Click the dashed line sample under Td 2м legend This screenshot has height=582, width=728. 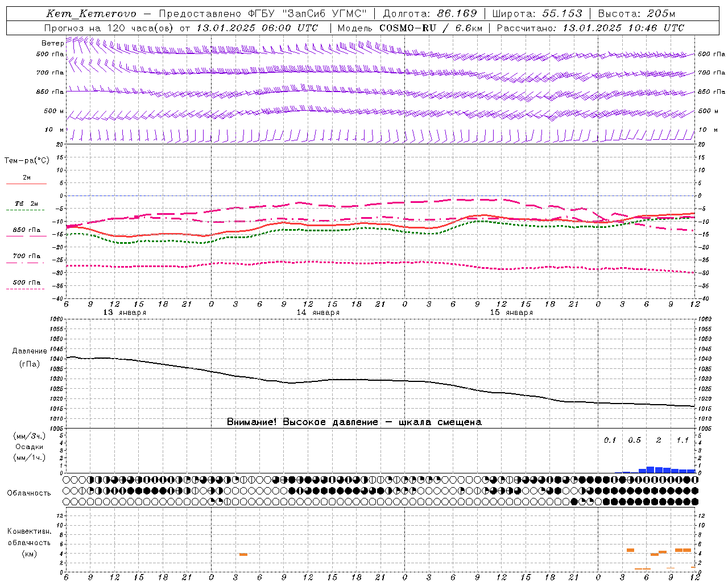coord(26,210)
